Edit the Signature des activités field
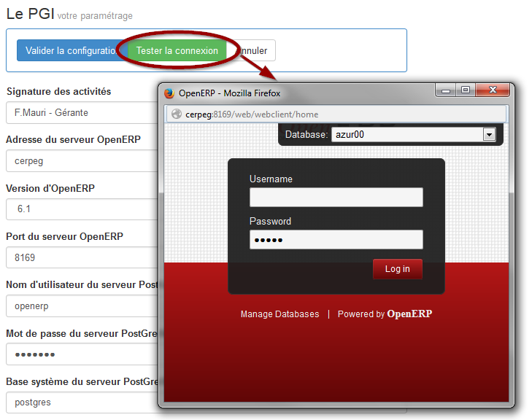Screen dimensions: 532x420 (82, 112)
